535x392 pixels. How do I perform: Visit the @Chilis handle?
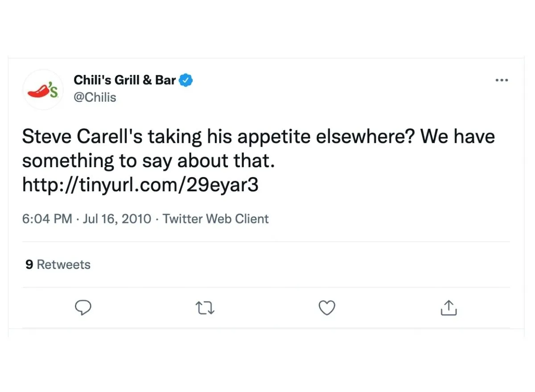pos(95,97)
